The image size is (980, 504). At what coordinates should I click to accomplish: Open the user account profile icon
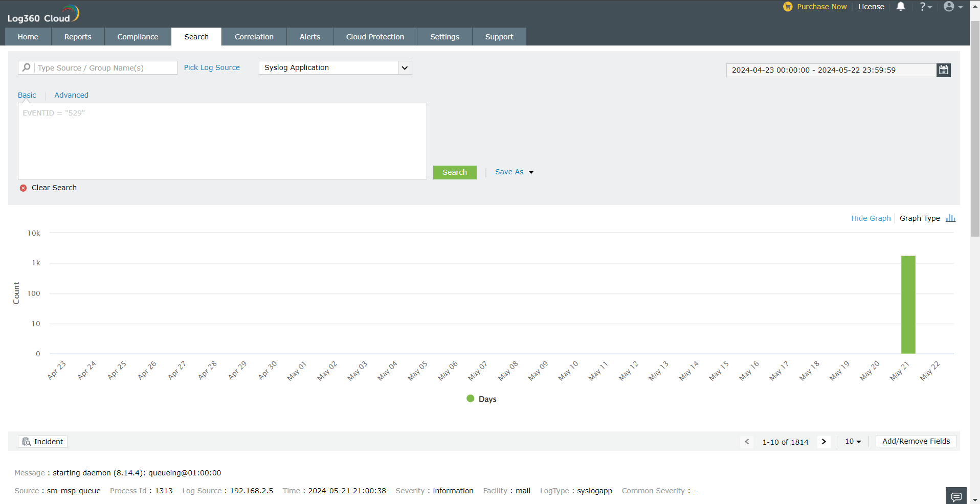coord(949,7)
